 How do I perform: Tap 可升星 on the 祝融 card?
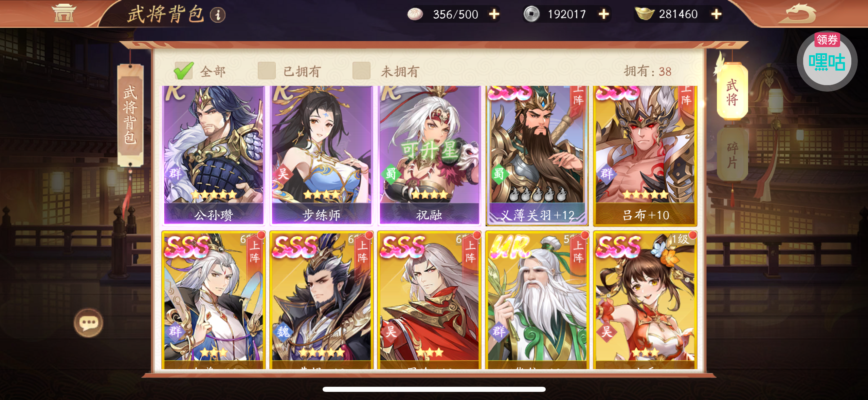point(429,150)
